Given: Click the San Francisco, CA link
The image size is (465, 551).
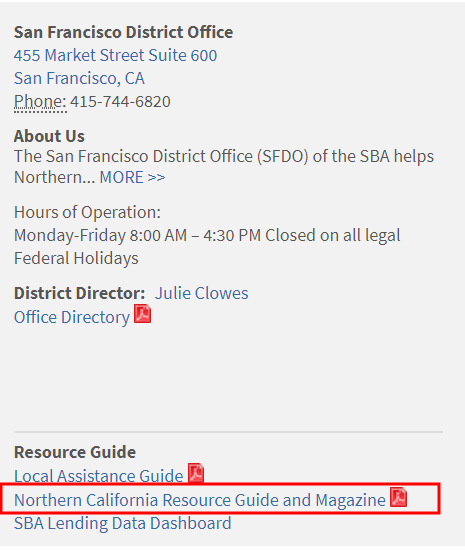Looking at the screenshot, I should (79, 78).
